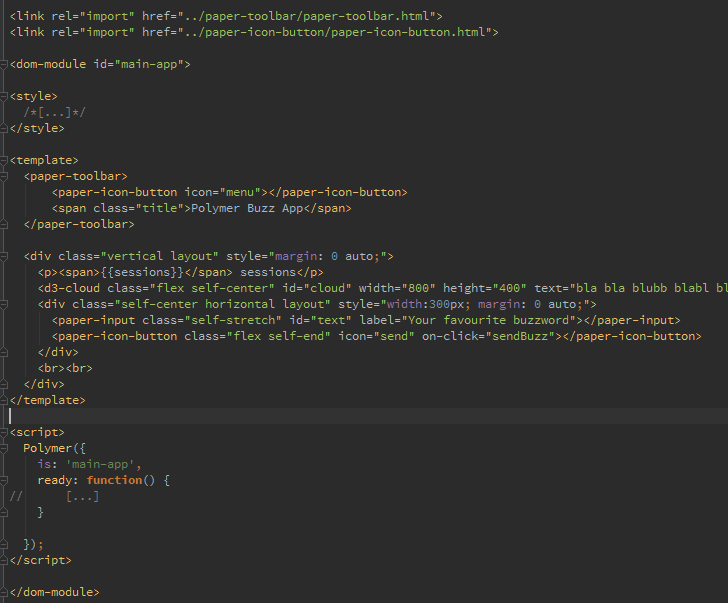Click the <br><br> line

65,369
